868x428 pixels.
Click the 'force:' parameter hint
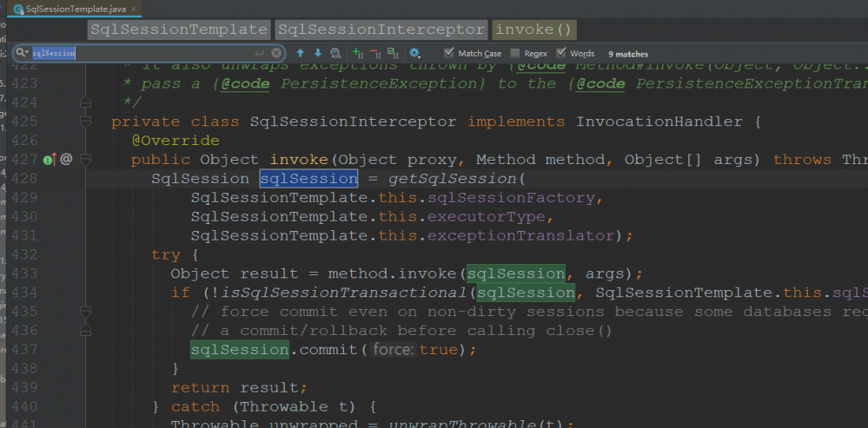(393, 350)
